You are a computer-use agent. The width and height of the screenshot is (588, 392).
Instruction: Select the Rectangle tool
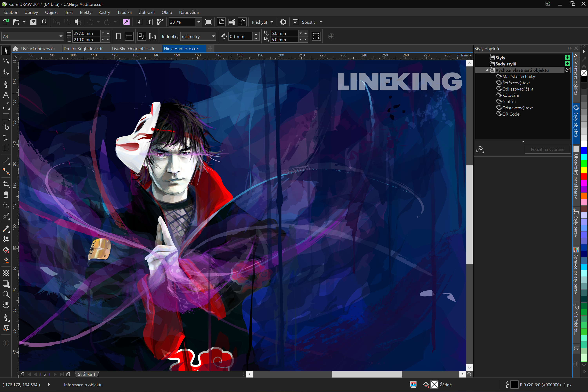coord(6,116)
